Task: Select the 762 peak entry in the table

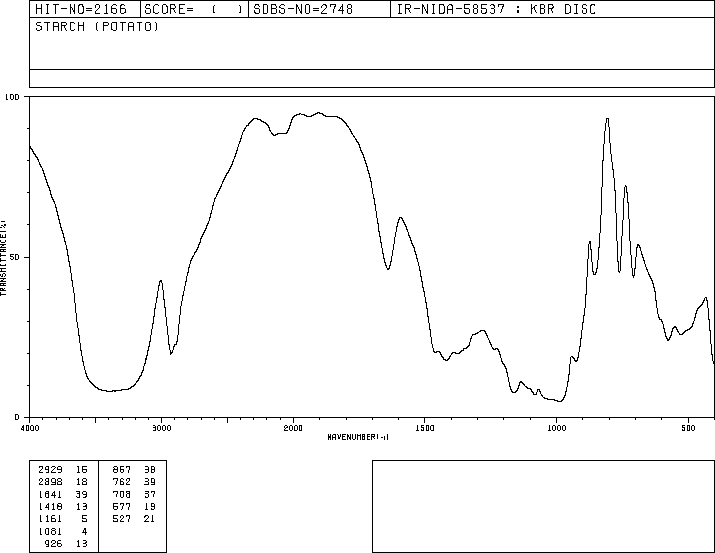Action: [x=122, y=481]
